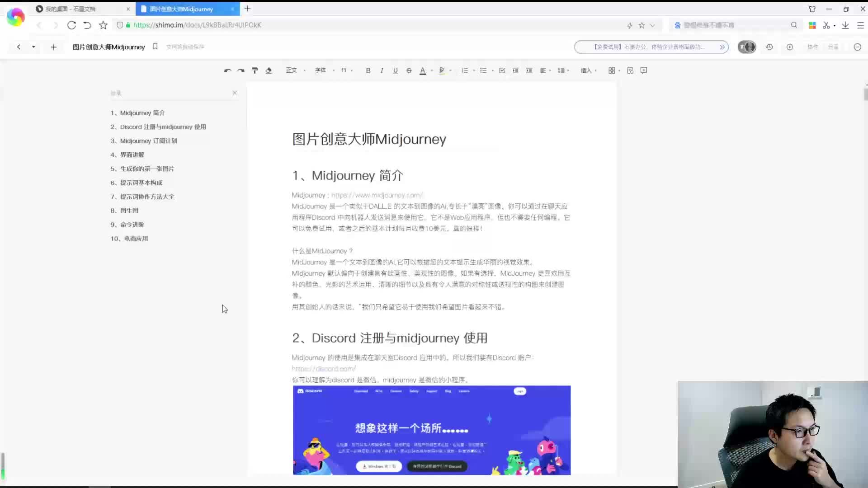Open the browser hamburger menu
The height and width of the screenshot is (488, 868).
861,25
